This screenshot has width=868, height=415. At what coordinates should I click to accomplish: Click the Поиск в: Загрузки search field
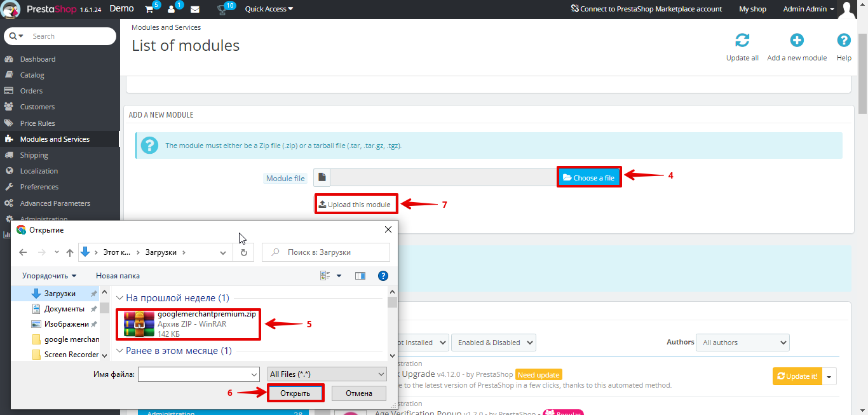point(326,252)
